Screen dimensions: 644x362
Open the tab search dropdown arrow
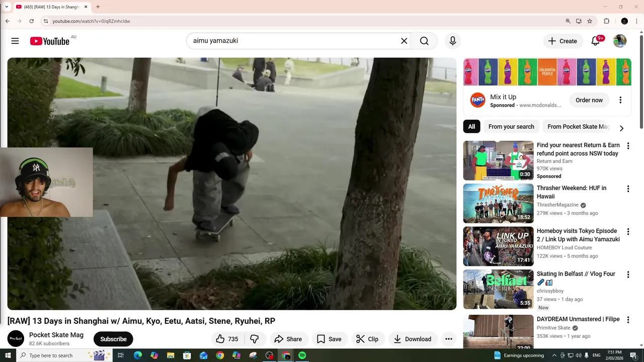click(x=7, y=7)
